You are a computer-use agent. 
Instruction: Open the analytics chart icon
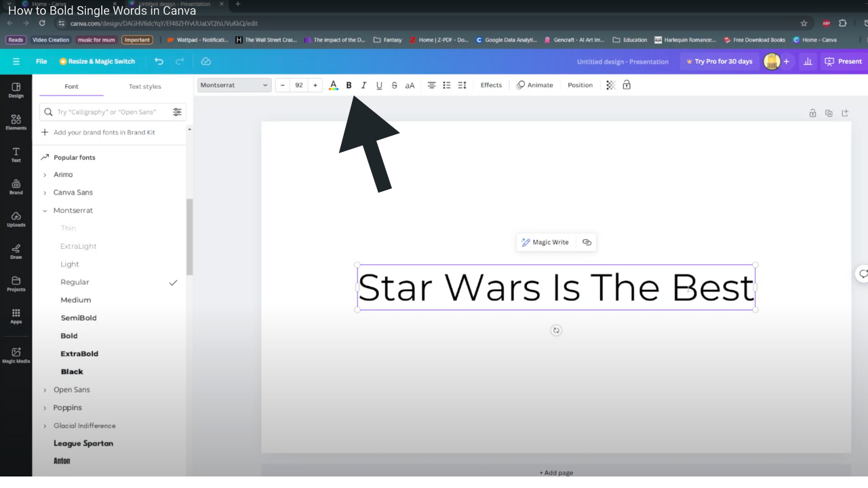tap(808, 62)
